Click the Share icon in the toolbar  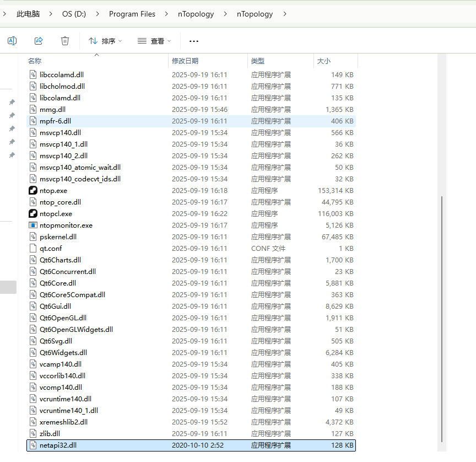[x=39, y=41]
